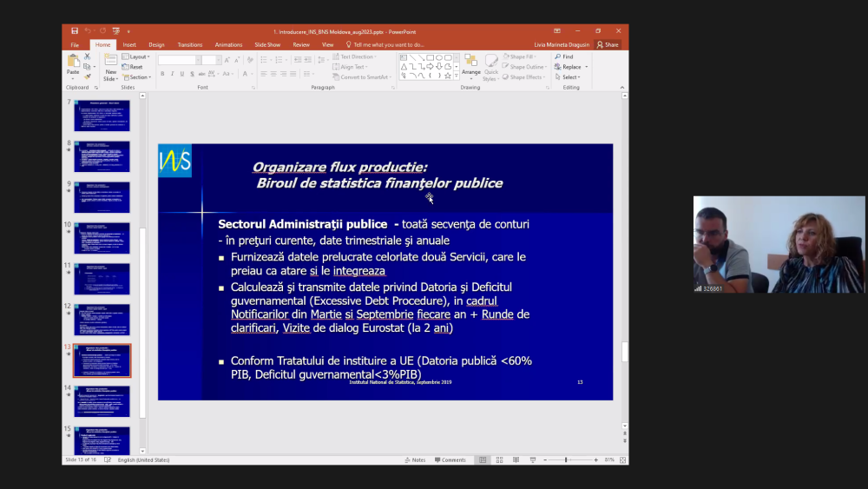Open the Select dropdown in Editing
Screen dimensions: 868x489
click(568, 77)
